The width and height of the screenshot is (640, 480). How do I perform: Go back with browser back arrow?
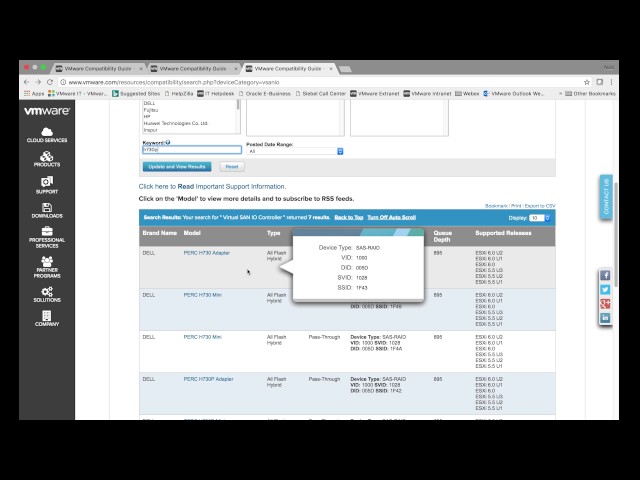pyautogui.click(x=27, y=82)
